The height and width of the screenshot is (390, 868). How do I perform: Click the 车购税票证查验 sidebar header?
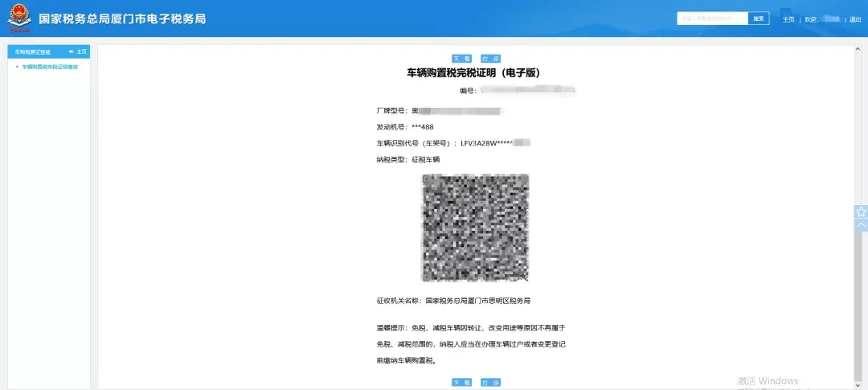(32, 51)
